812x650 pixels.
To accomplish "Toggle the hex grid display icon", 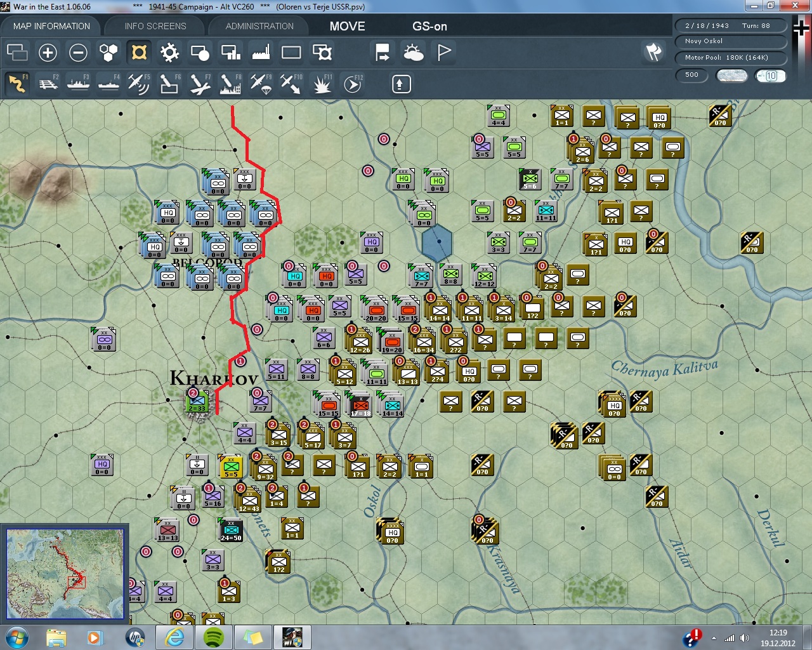I will 108,52.
